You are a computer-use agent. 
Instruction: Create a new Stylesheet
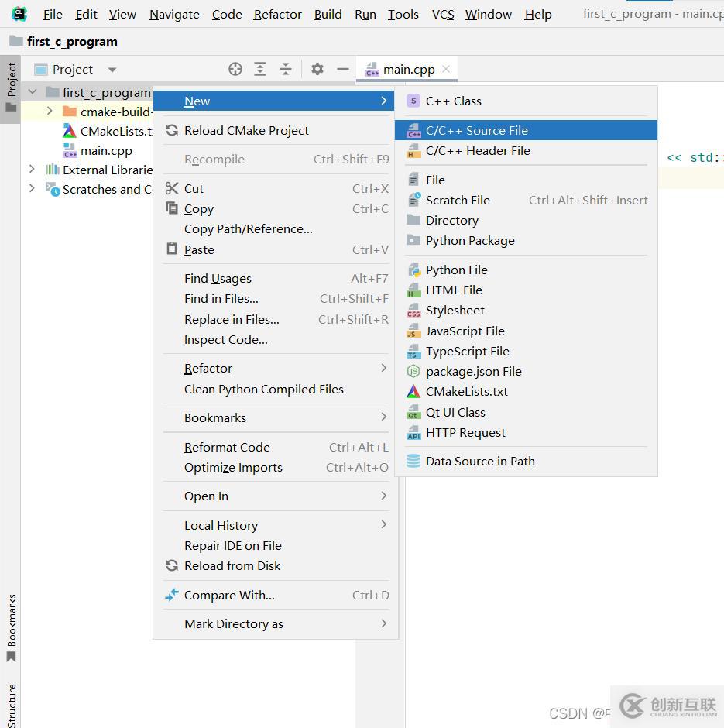coord(527,310)
